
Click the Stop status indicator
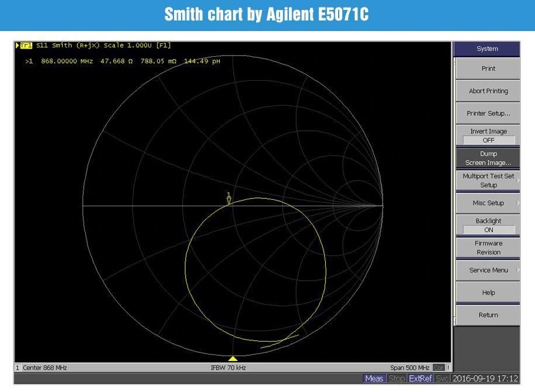397,379
